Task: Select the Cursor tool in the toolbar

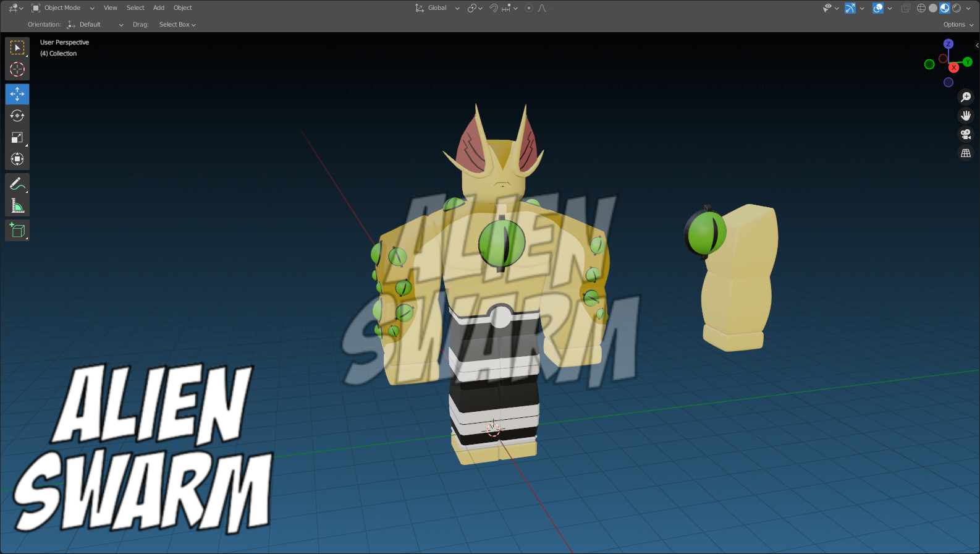Action: [17, 69]
